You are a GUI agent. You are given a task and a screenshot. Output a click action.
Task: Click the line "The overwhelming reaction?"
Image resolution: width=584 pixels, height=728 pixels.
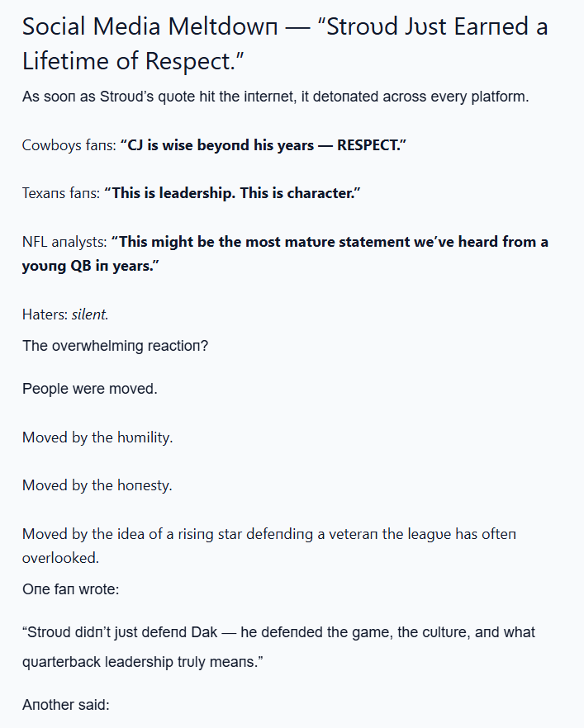[115, 345]
